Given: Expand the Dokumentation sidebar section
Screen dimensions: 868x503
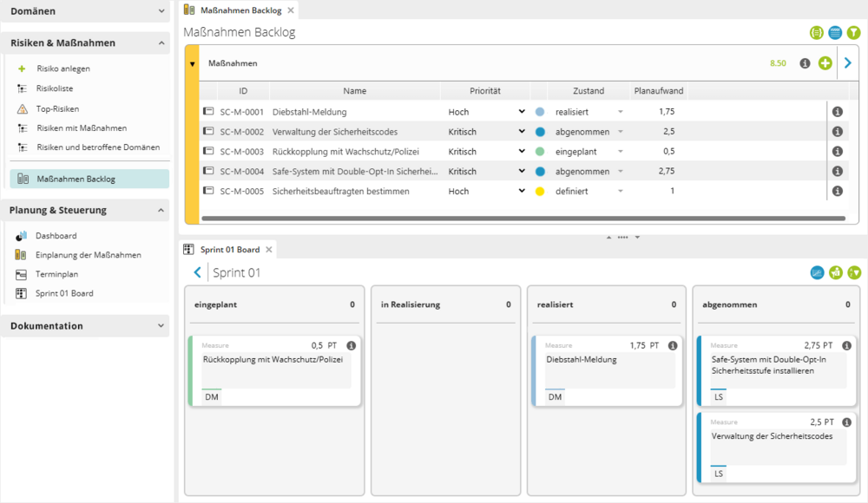Looking at the screenshot, I should (161, 326).
